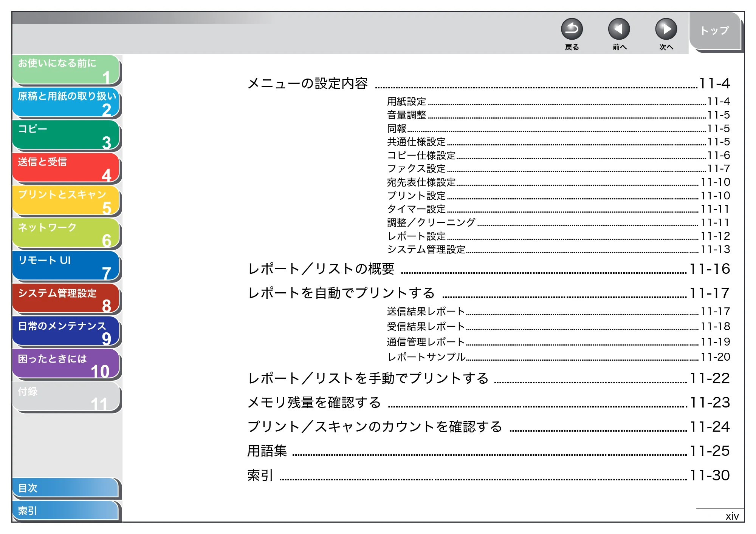Open 同報 entry
756x534 pixels.
[558, 129]
